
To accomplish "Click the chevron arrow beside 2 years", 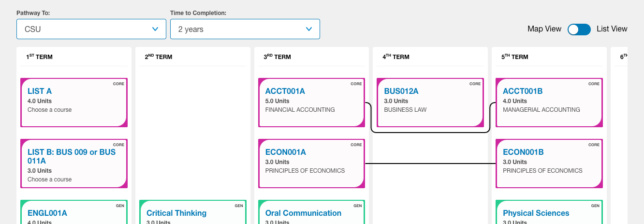I will (x=309, y=29).
